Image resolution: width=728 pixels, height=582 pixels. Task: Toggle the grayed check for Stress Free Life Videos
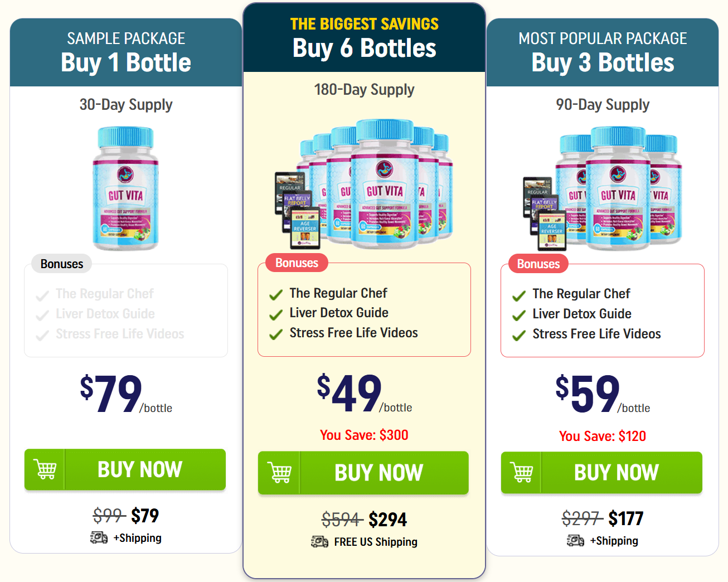(x=42, y=334)
